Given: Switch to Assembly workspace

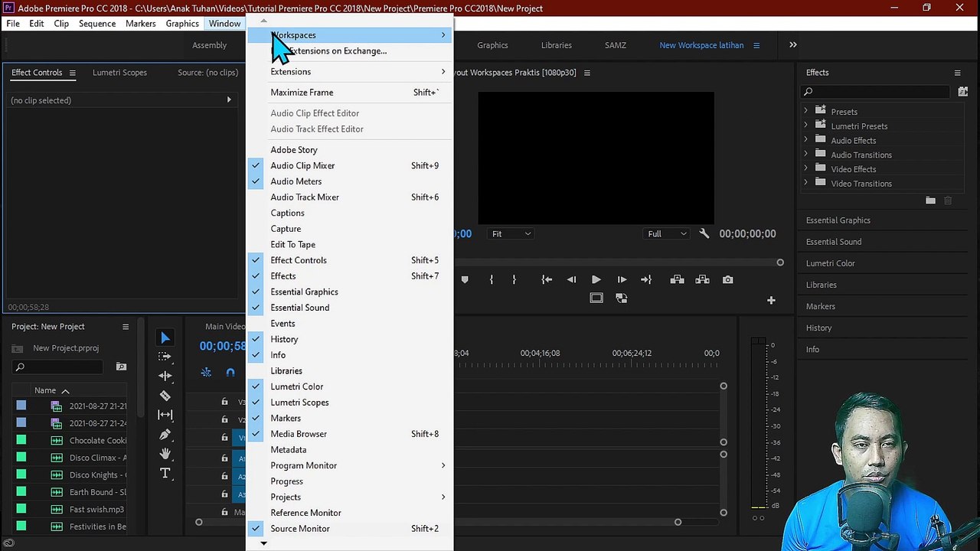Looking at the screenshot, I should pos(209,45).
